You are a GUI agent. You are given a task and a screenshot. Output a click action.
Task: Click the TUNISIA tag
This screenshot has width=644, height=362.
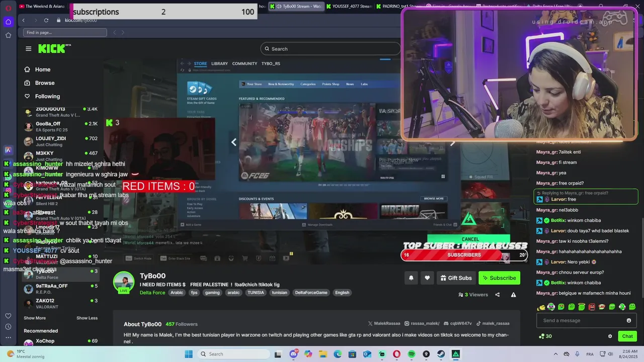click(256, 293)
